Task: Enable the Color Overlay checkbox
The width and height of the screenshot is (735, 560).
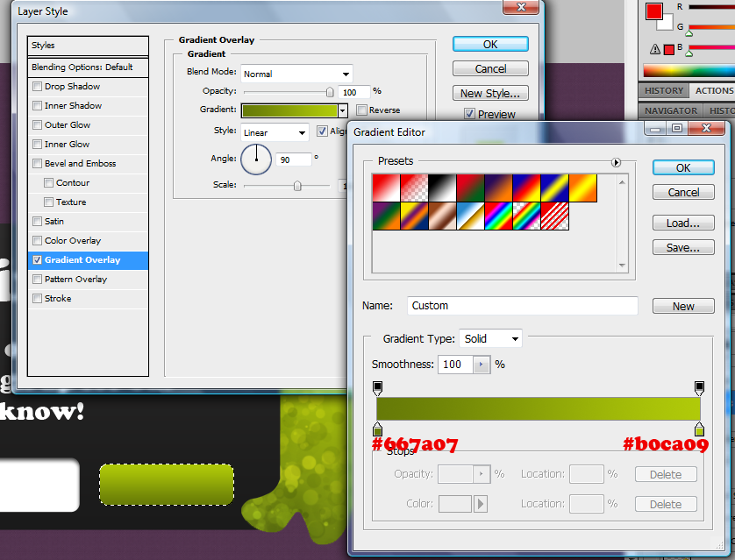Action: point(38,241)
